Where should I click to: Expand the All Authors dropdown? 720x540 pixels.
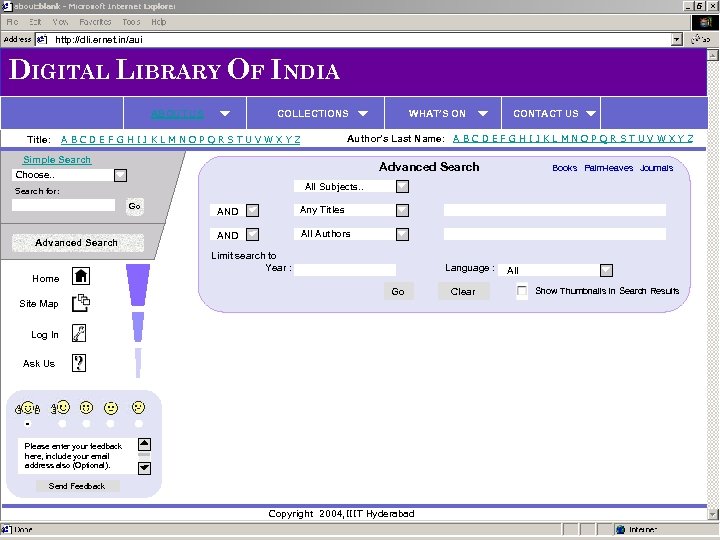tap(402, 234)
